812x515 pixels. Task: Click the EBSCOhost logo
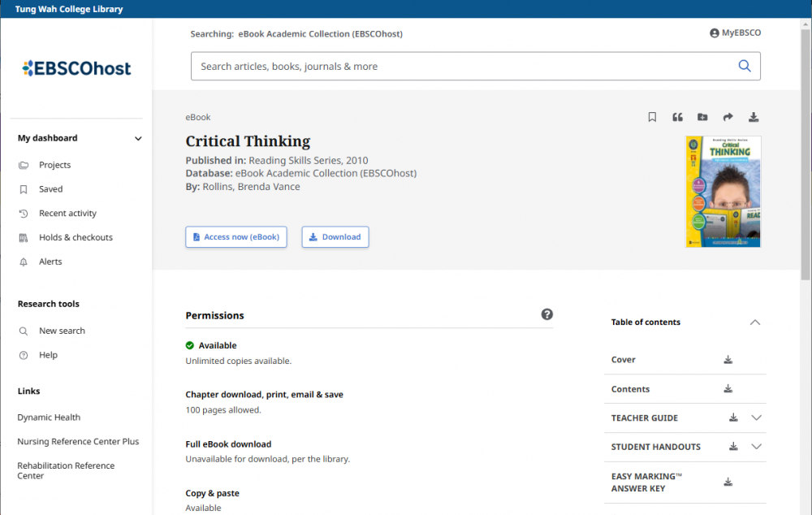coord(76,68)
